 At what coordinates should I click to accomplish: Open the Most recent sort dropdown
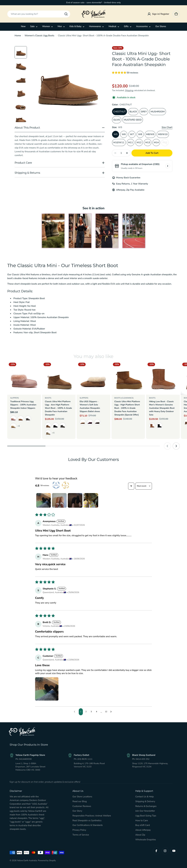click(x=143, y=486)
